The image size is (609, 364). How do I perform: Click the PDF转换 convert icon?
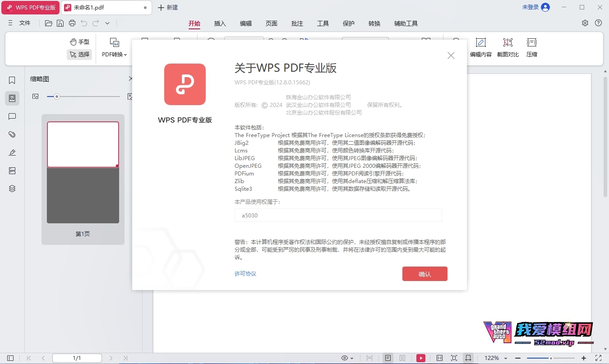115,42
